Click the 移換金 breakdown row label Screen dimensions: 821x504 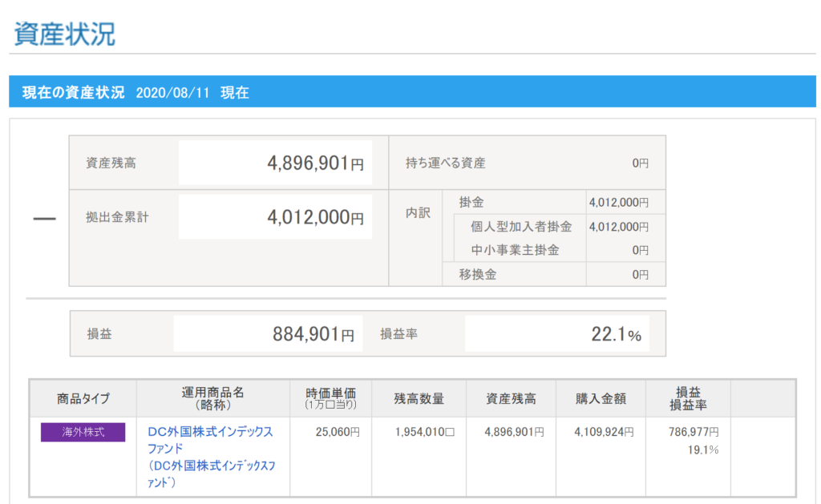(478, 274)
